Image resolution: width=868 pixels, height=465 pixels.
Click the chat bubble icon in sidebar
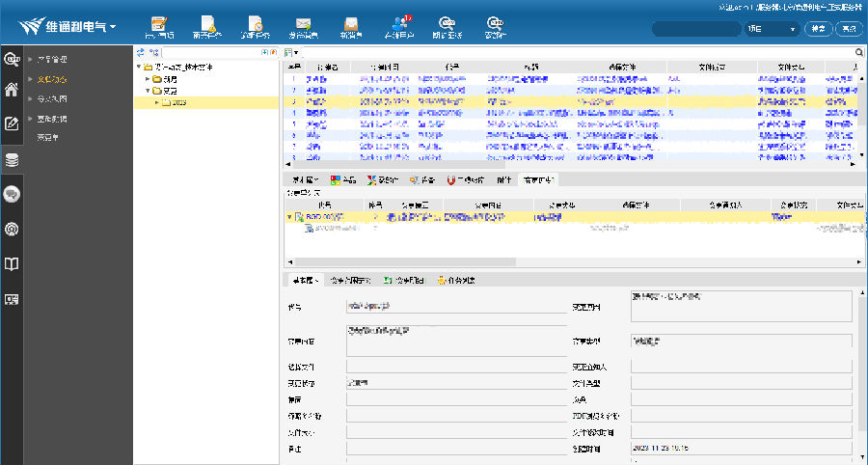point(12,194)
